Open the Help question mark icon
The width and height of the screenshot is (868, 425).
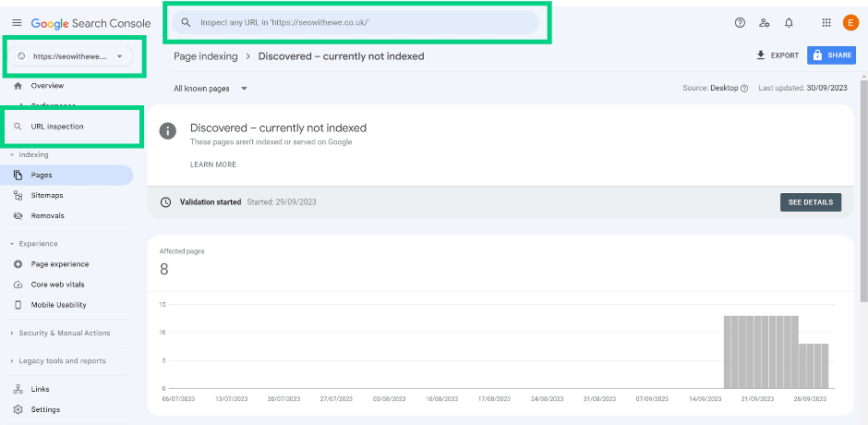[740, 23]
